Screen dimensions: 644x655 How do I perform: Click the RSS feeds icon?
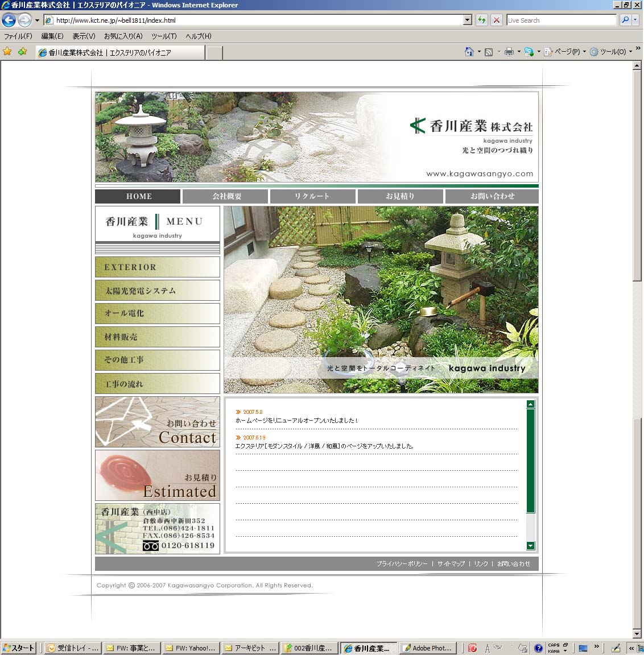click(x=489, y=52)
